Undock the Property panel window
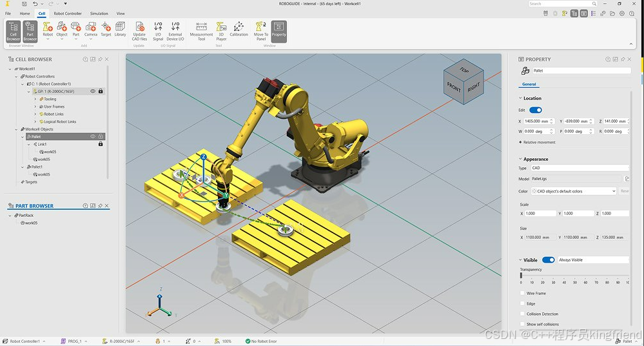Screen dimensions: 644x346 point(615,59)
